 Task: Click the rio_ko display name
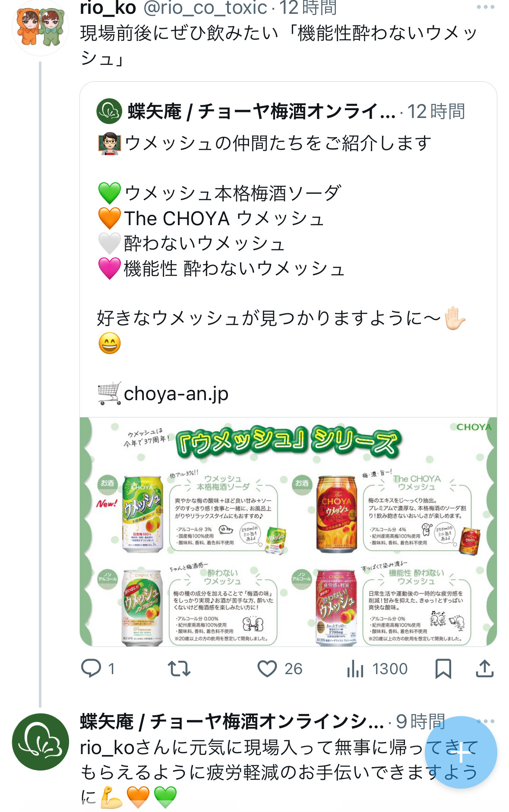click(x=108, y=8)
